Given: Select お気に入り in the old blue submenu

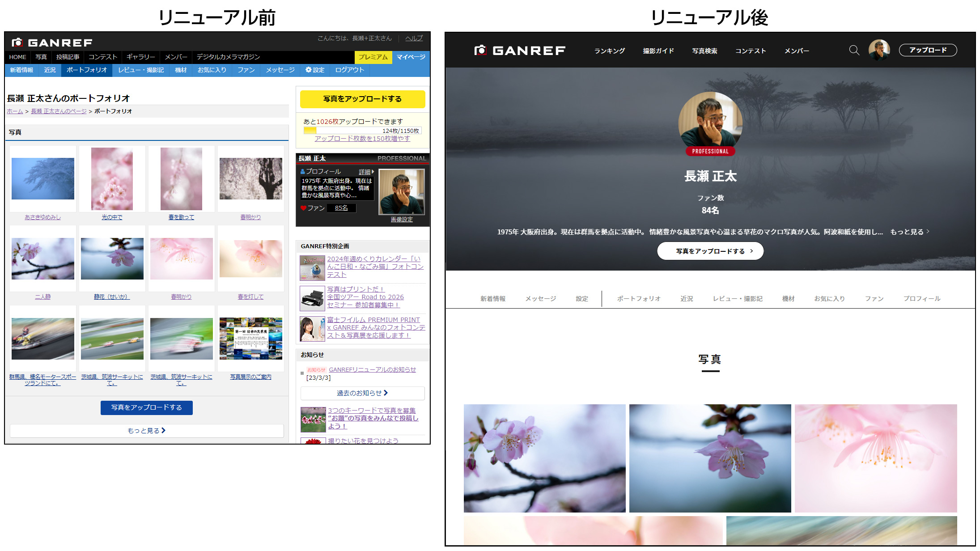Looking at the screenshot, I should (212, 70).
